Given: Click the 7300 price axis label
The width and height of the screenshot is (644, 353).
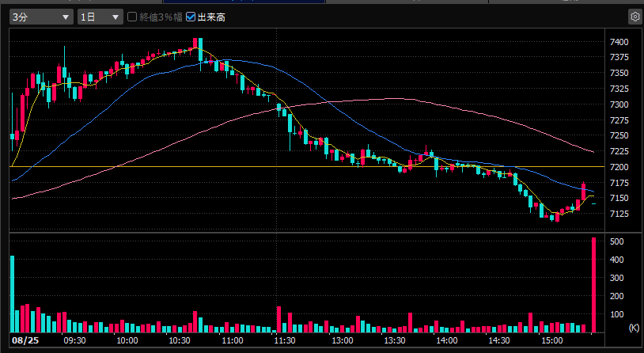Looking at the screenshot, I should (619, 104).
